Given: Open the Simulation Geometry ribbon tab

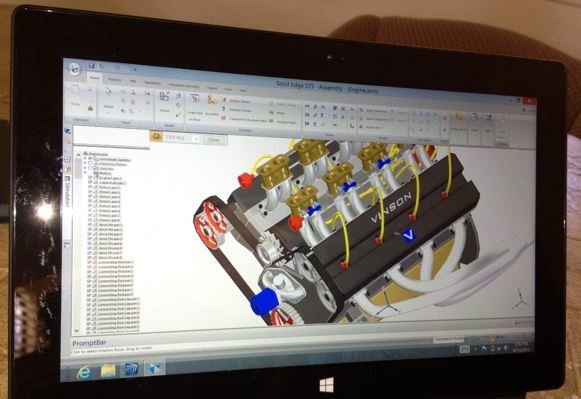Looking at the screenshot, I should (x=184, y=85).
